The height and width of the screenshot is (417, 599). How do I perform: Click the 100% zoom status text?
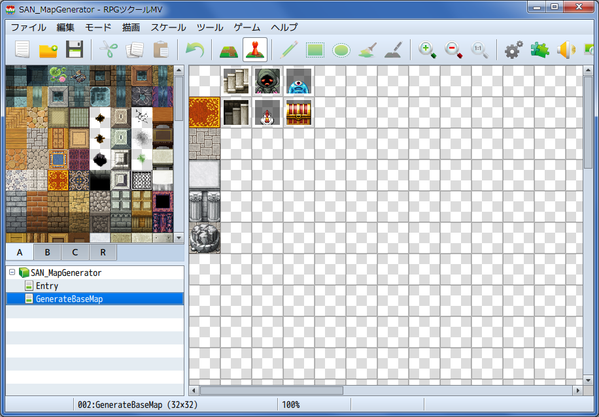(x=291, y=405)
